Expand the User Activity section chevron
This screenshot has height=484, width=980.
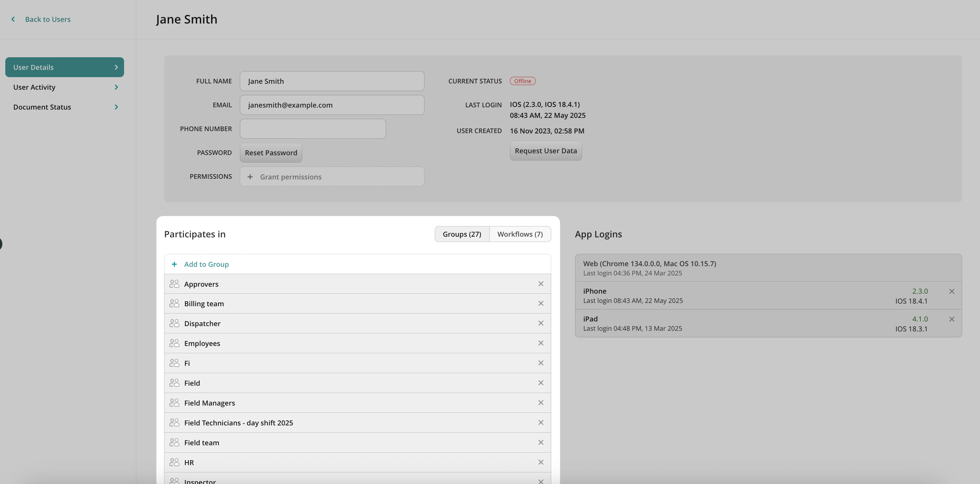(x=116, y=87)
